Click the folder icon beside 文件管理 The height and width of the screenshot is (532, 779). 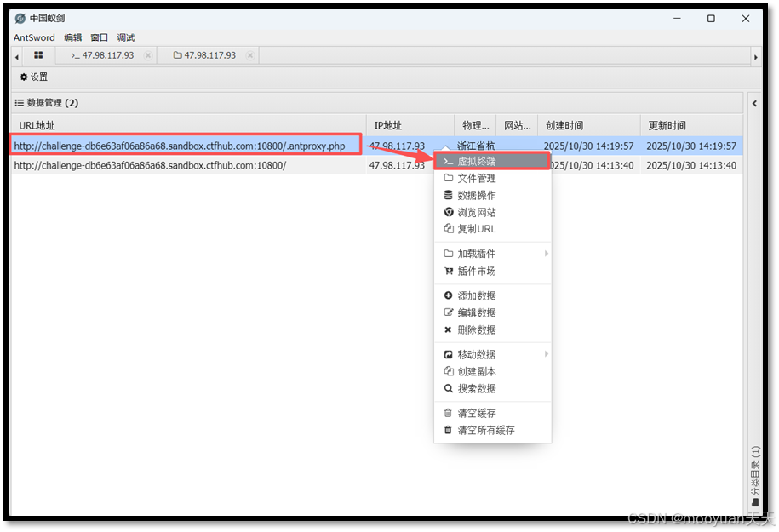[x=448, y=178]
